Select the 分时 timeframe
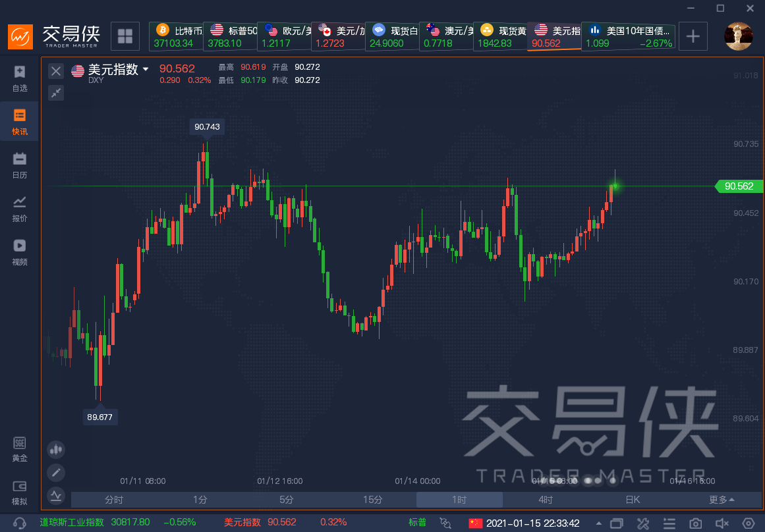 click(x=114, y=500)
